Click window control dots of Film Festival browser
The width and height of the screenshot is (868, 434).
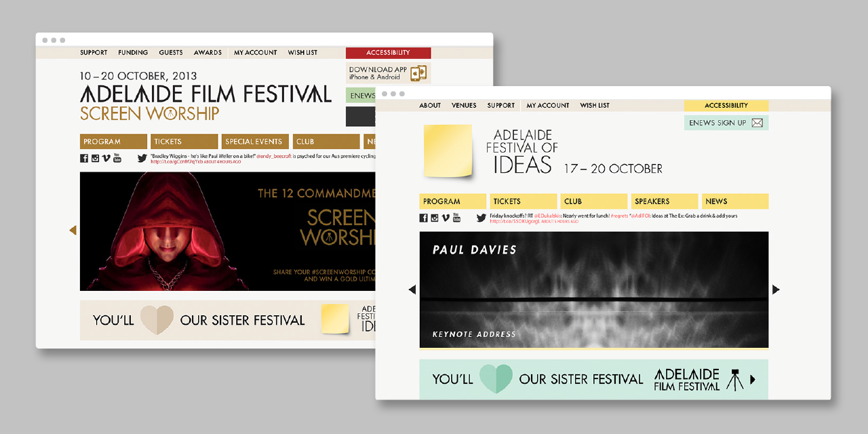coord(54,40)
